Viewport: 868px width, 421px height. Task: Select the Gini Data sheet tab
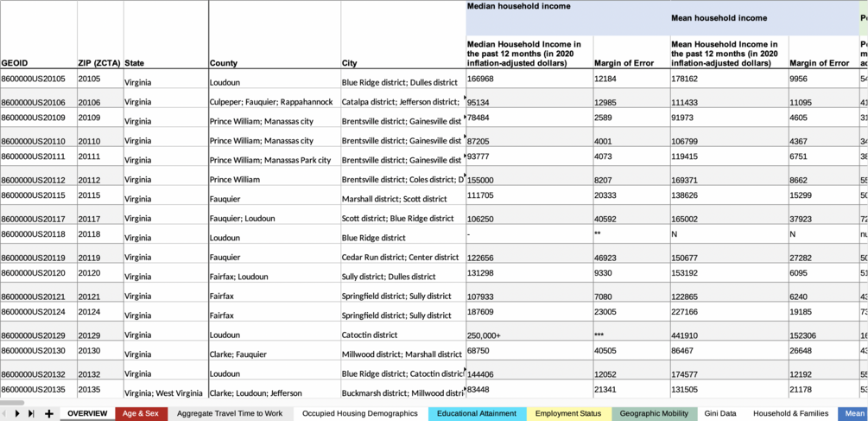pyautogui.click(x=720, y=414)
